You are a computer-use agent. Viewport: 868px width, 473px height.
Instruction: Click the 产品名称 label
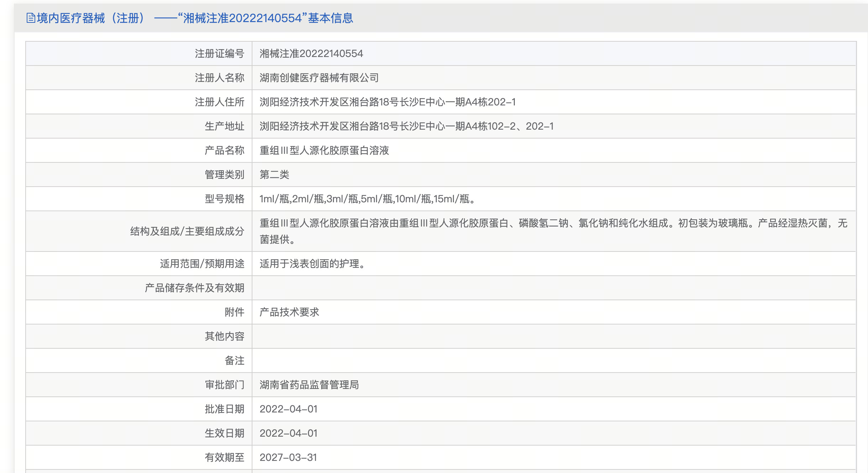click(x=224, y=150)
